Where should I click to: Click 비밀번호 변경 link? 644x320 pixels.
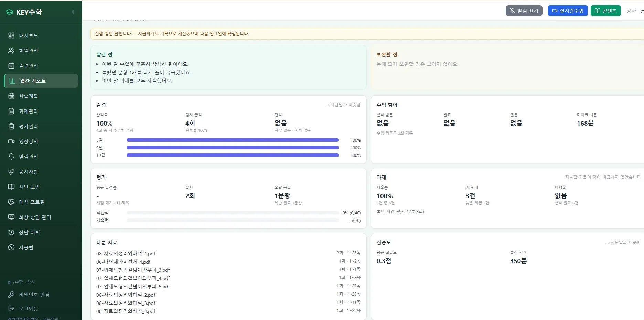coord(34,295)
